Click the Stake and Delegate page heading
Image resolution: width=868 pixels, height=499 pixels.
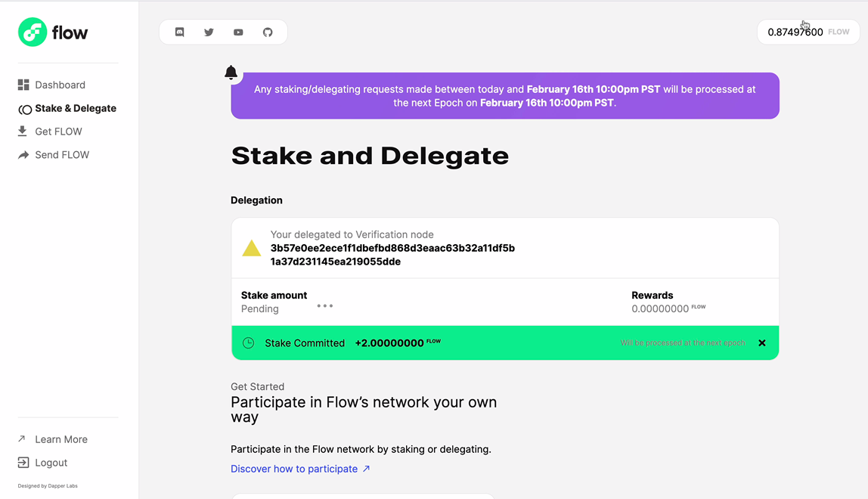[370, 157]
